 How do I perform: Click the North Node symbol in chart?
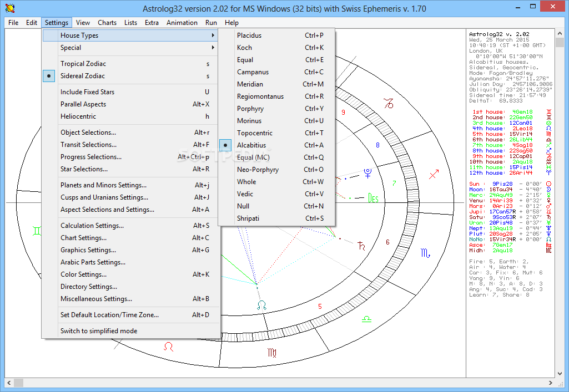click(261, 306)
